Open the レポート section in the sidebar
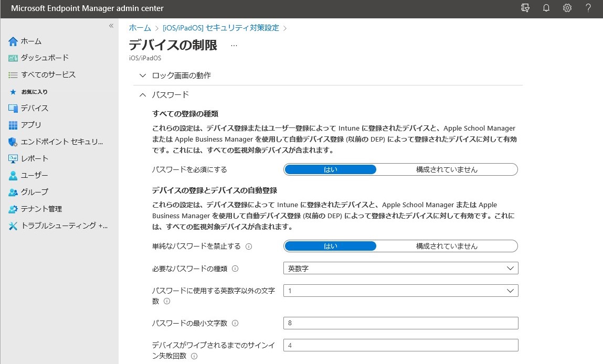This screenshot has width=603, height=364. tap(33, 158)
